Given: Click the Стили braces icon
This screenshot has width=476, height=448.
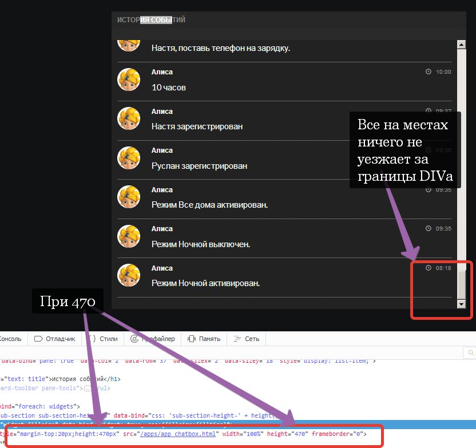Looking at the screenshot, I should click(x=92, y=339).
